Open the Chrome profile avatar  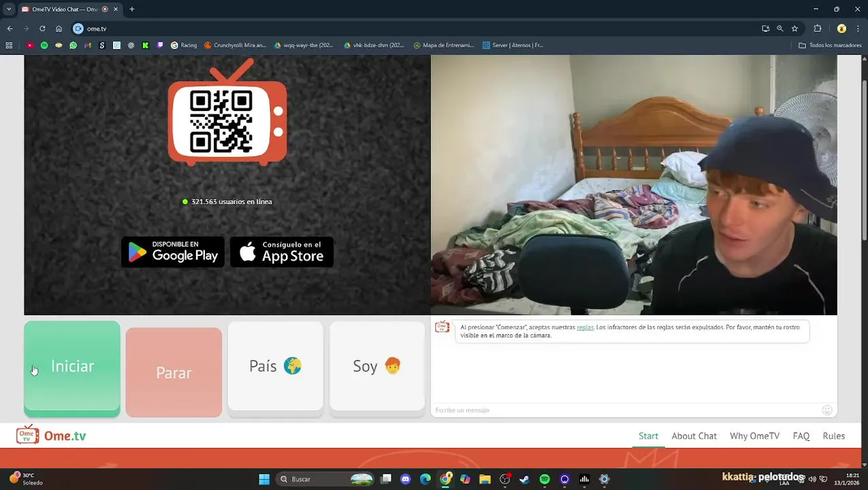(x=841, y=29)
